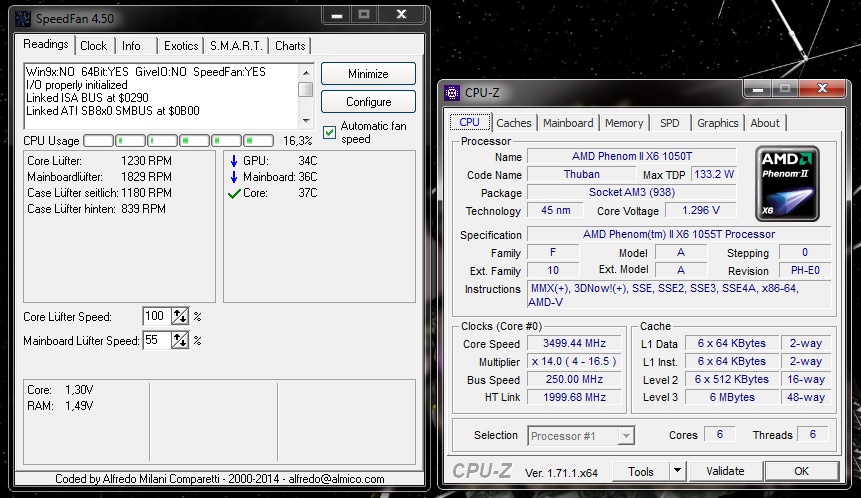861x498 pixels.
Task: Click the log box scroll-down arrow
Action: 306,121
